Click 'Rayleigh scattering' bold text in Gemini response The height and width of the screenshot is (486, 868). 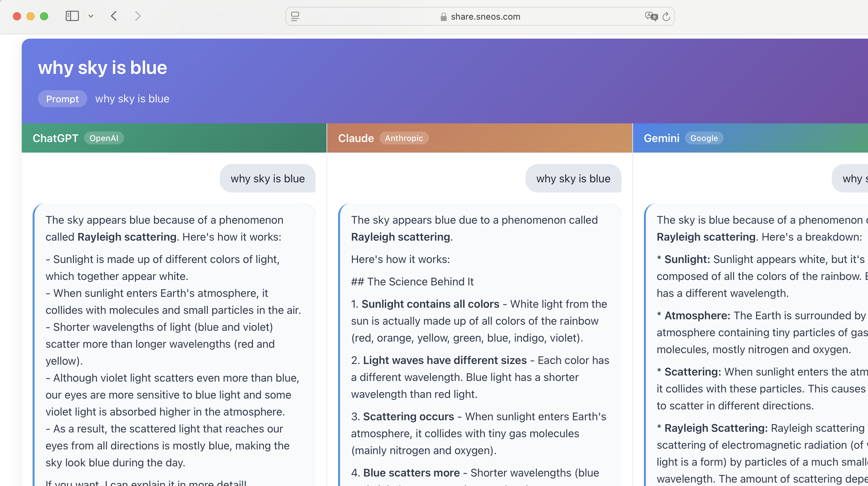pyautogui.click(x=706, y=237)
